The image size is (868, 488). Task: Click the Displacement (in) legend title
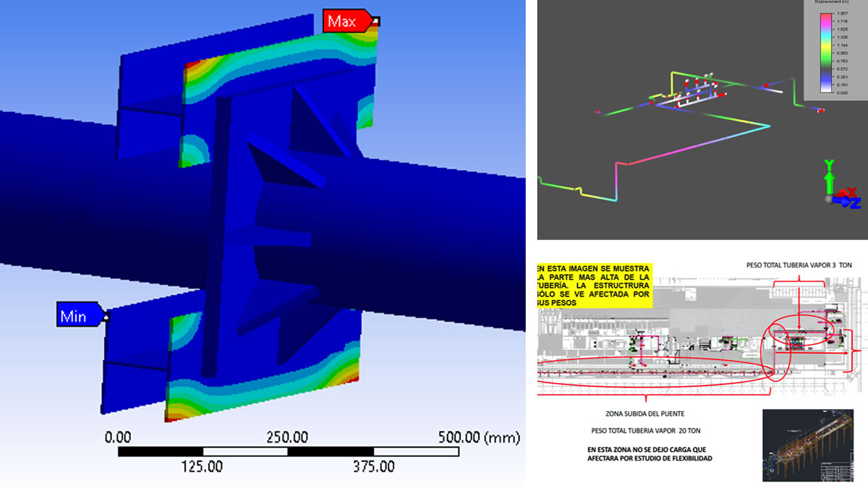(x=830, y=2)
